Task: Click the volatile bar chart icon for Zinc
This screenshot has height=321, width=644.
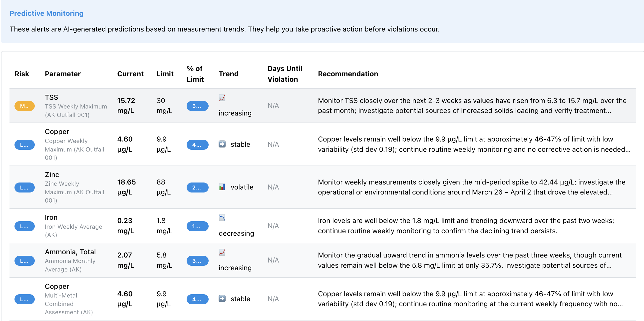Action: [x=222, y=187]
